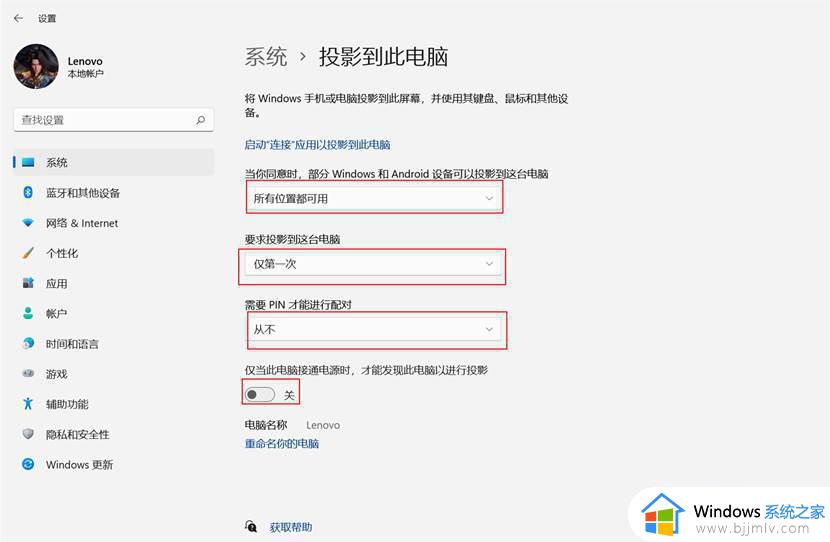Open the 所有位置都可用 dropdown

click(x=374, y=198)
